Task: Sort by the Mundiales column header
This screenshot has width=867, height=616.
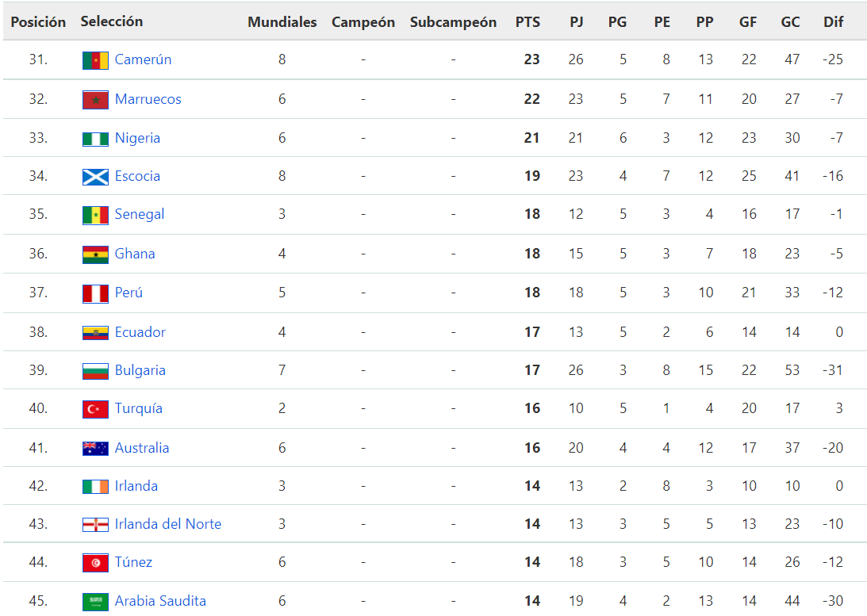Action: 282,22
